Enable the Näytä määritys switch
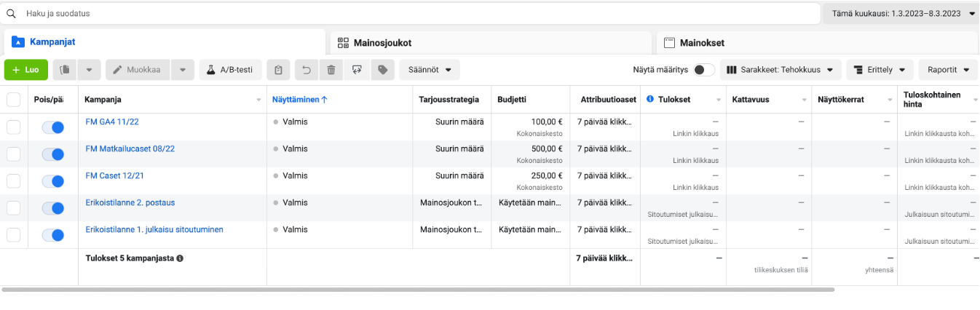The height and width of the screenshot is (310, 980). coord(703,70)
